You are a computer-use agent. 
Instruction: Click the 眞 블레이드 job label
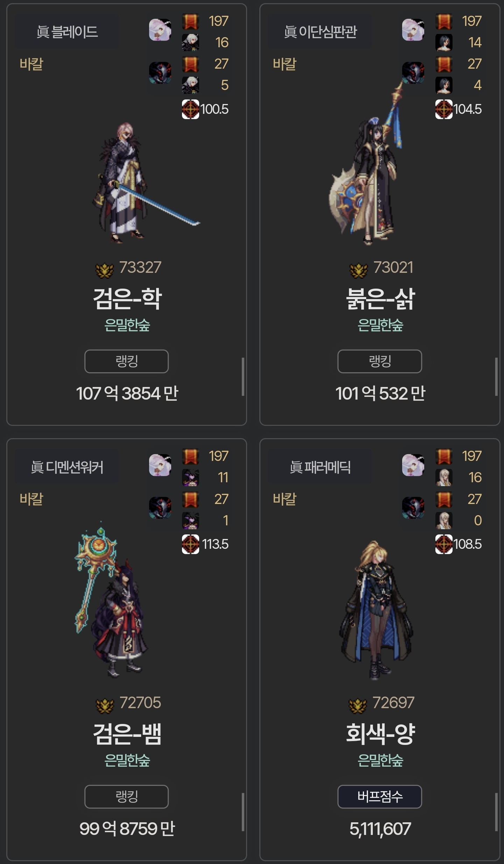[67, 32]
